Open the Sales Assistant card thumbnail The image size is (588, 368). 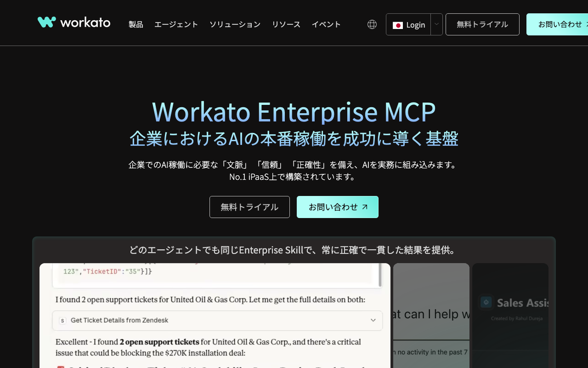tap(510, 316)
